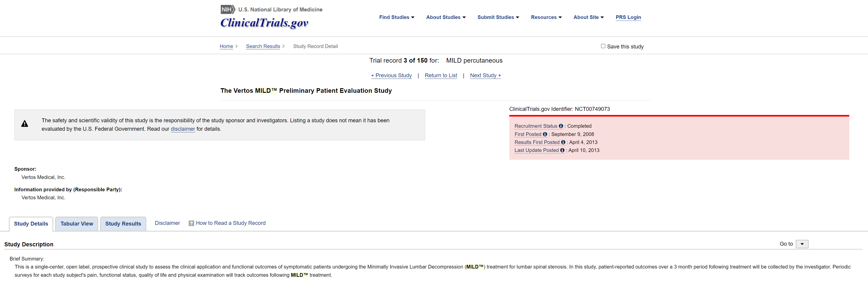Image resolution: width=868 pixels, height=282 pixels.
Task: Click the Results First Posted label link
Action: click(537, 142)
